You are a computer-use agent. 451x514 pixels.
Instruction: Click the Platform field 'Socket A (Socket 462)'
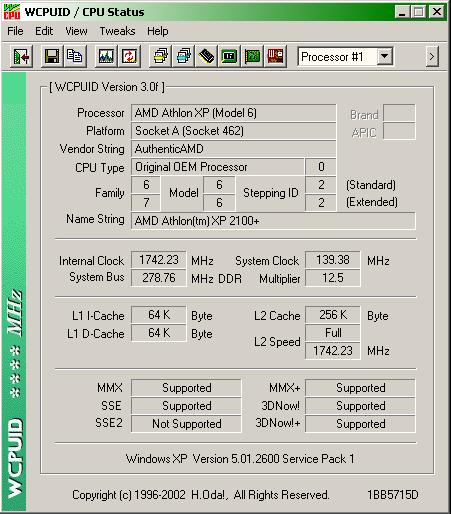point(233,131)
